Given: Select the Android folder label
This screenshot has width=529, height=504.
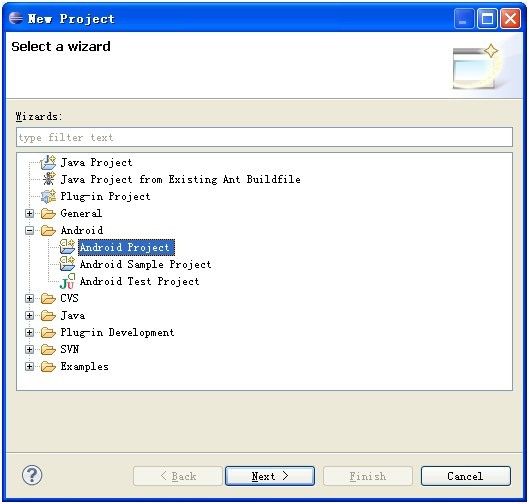Looking at the screenshot, I should (82, 231).
